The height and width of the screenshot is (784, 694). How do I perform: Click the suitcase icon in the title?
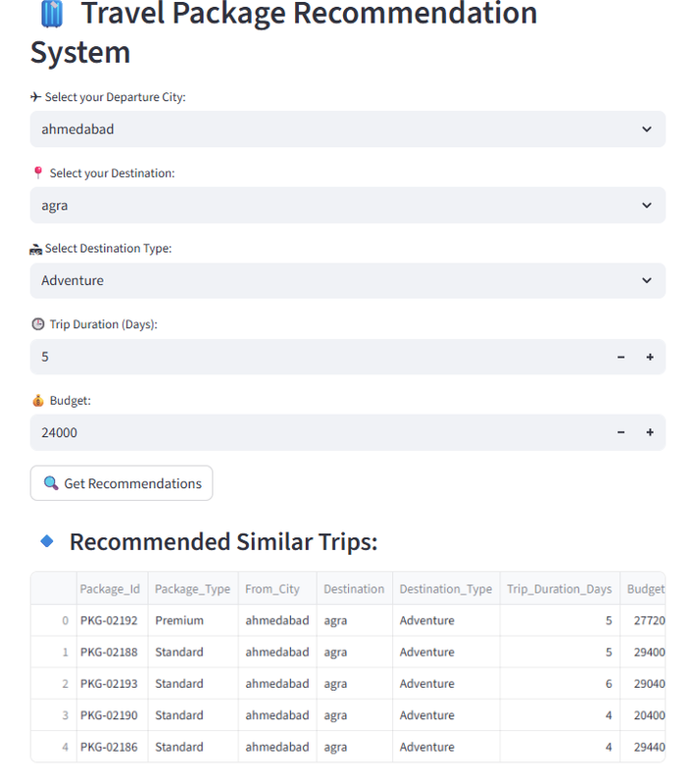52,15
